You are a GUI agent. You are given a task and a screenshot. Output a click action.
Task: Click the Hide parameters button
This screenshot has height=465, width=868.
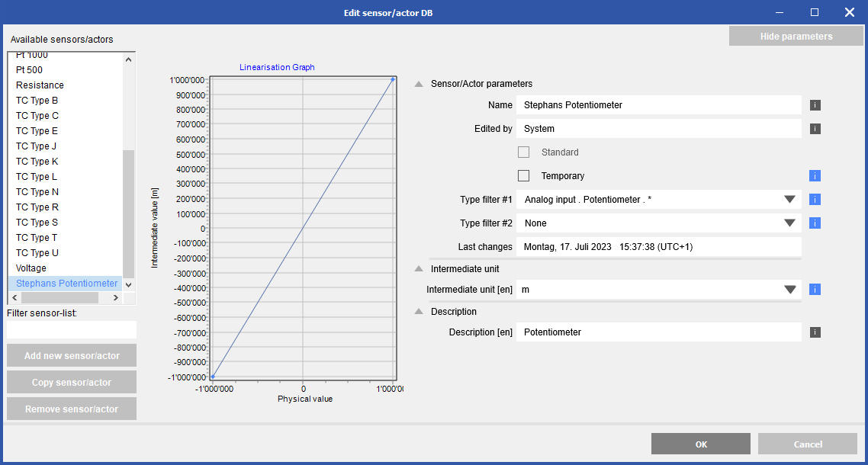coord(796,35)
